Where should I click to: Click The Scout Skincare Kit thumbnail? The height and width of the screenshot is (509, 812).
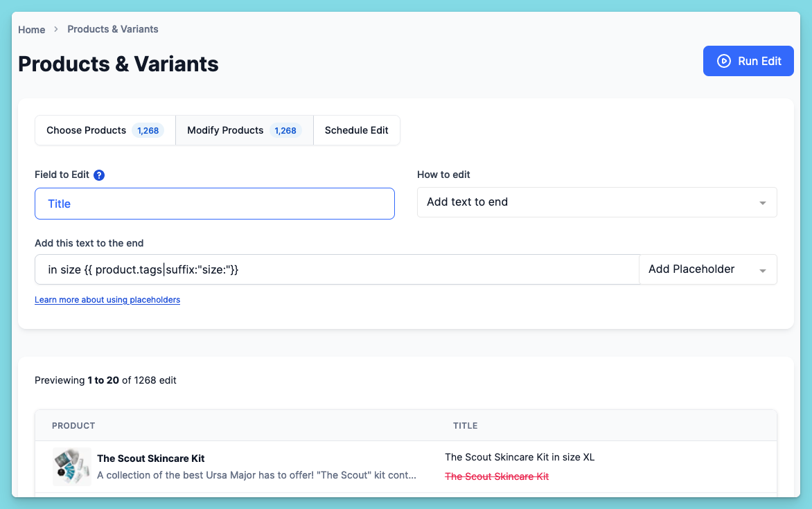[x=72, y=467]
